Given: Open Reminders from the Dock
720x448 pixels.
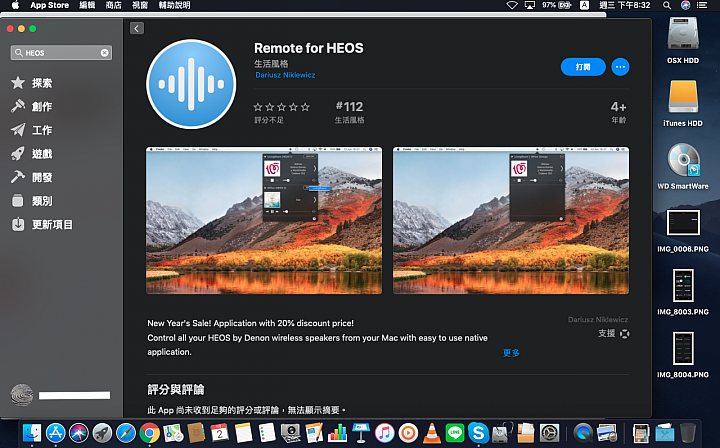Looking at the screenshot, I should pyautogui.click(x=266, y=432).
